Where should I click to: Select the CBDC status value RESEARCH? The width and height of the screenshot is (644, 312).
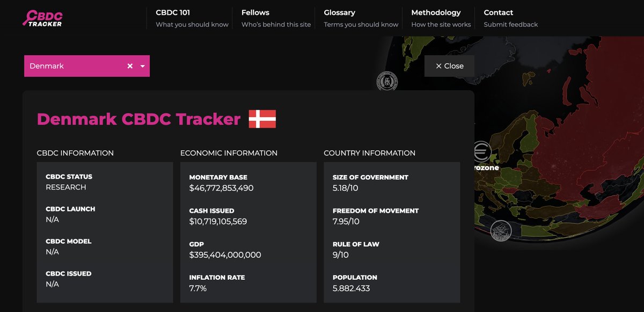click(66, 187)
